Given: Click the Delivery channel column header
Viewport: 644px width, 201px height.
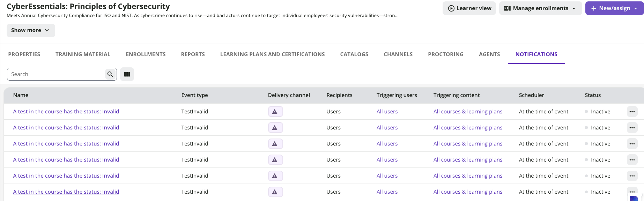Looking at the screenshot, I should point(289,95).
